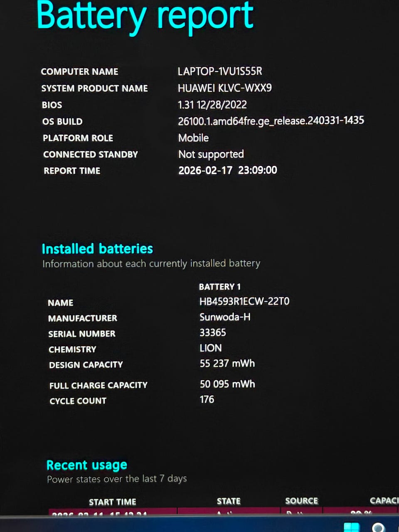Click the Installed batteries heading
Screen dimensions: 399x532
click(97, 249)
